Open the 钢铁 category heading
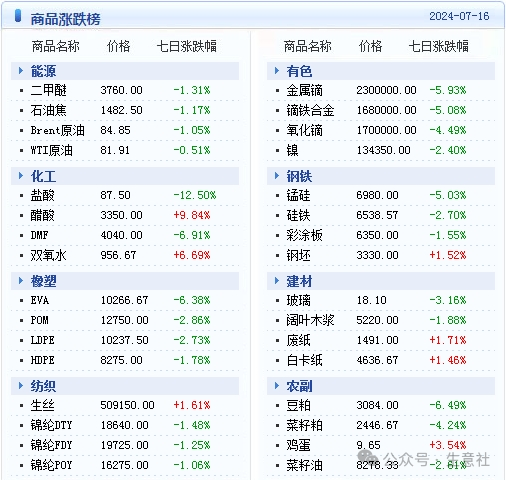 click(x=299, y=176)
